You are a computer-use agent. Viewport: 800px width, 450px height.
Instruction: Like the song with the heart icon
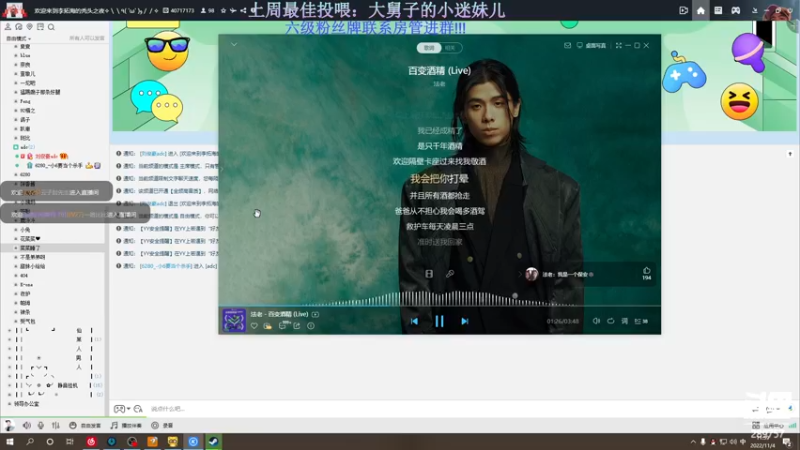coord(254,326)
